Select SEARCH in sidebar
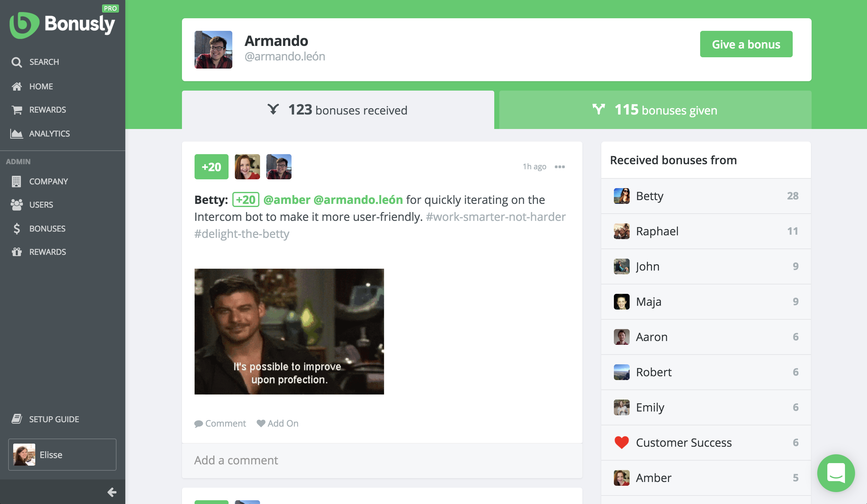This screenshot has height=504, width=867. [x=44, y=62]
